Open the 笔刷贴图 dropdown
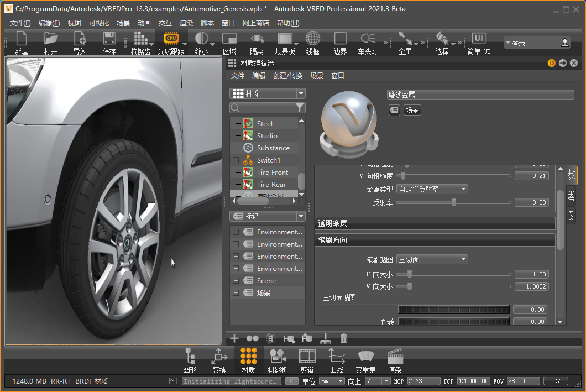586x392 pixels. coord(432,259)
